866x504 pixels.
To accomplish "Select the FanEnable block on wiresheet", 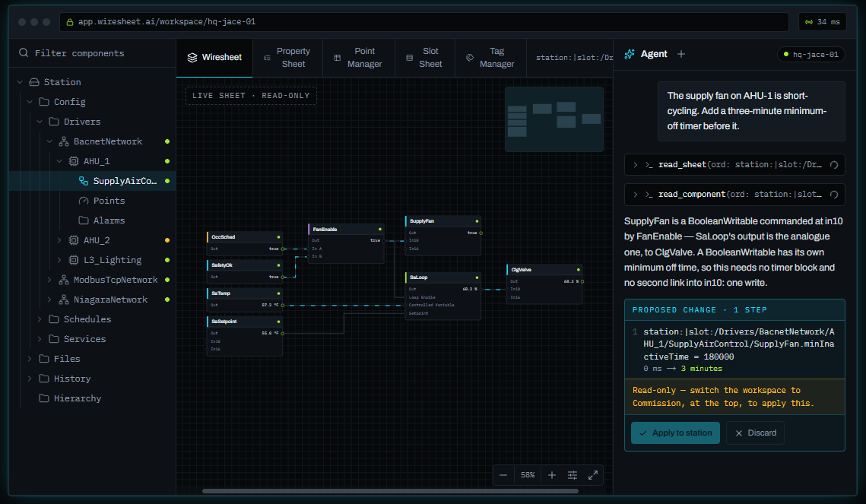I will (x=346, y=243).
